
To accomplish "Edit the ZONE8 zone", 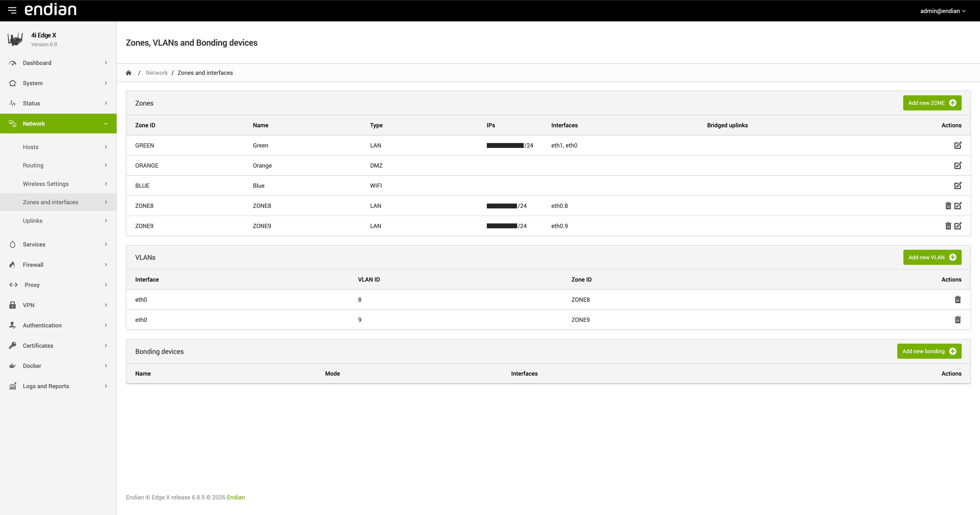I will tap(958, 206).
